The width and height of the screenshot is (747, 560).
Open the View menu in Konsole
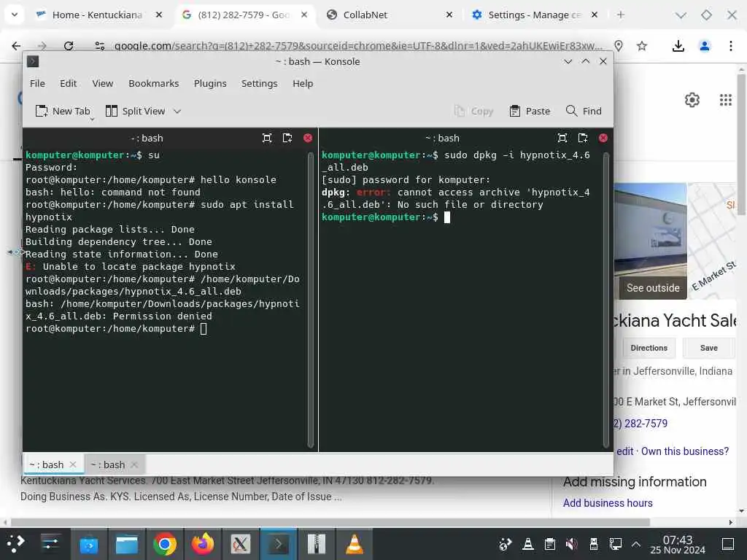coord(102,83)
